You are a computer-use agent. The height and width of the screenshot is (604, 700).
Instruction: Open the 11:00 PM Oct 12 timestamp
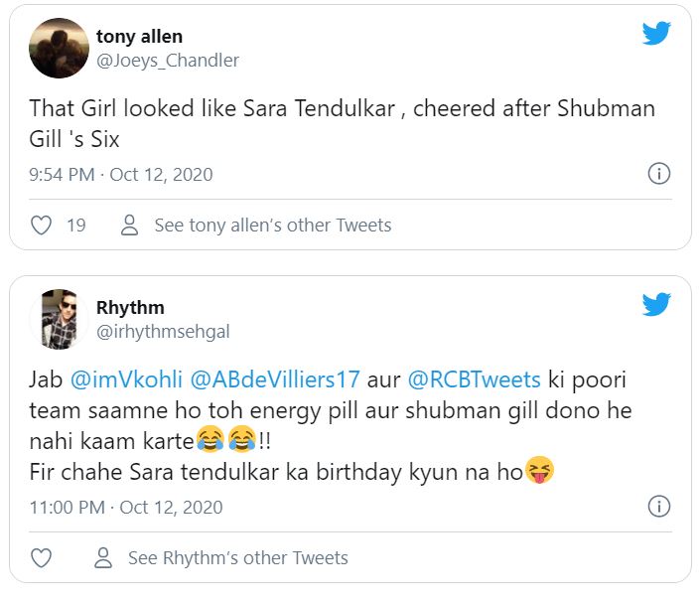(126, 508)
